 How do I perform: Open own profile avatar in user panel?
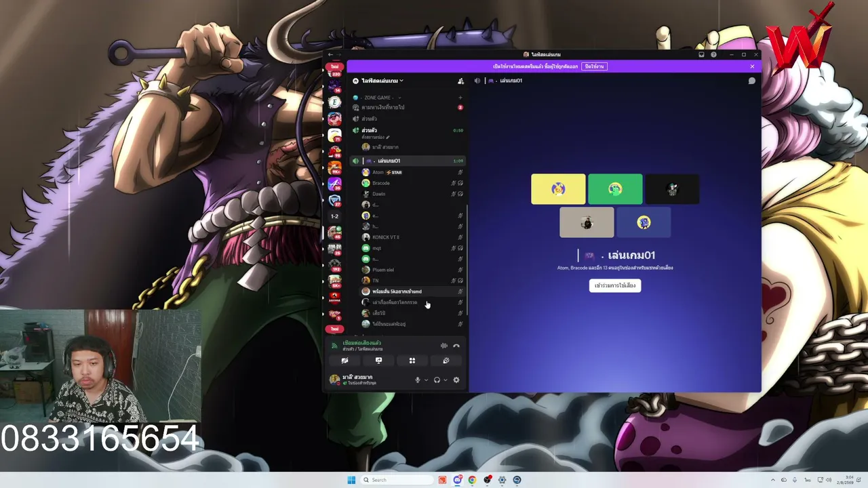[x=334, y=380]
